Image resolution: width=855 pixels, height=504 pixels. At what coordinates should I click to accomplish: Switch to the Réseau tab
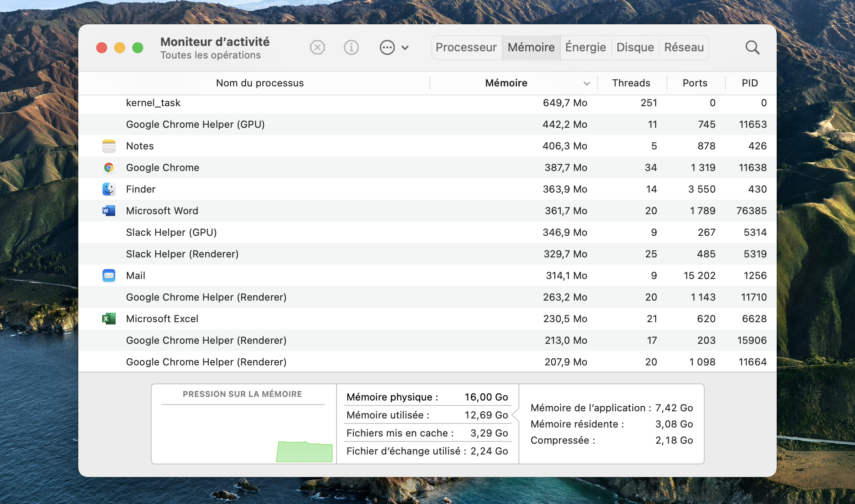[x=684, y=47]
